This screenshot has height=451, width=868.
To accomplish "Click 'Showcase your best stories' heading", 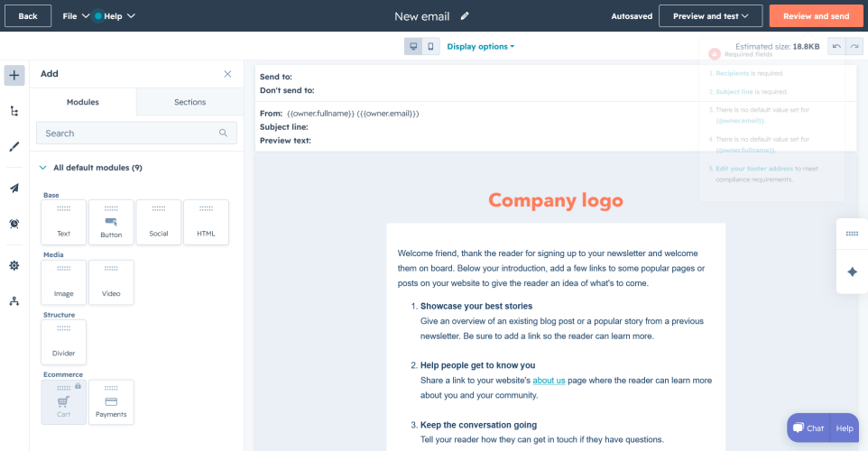I will tap(476, 306).
